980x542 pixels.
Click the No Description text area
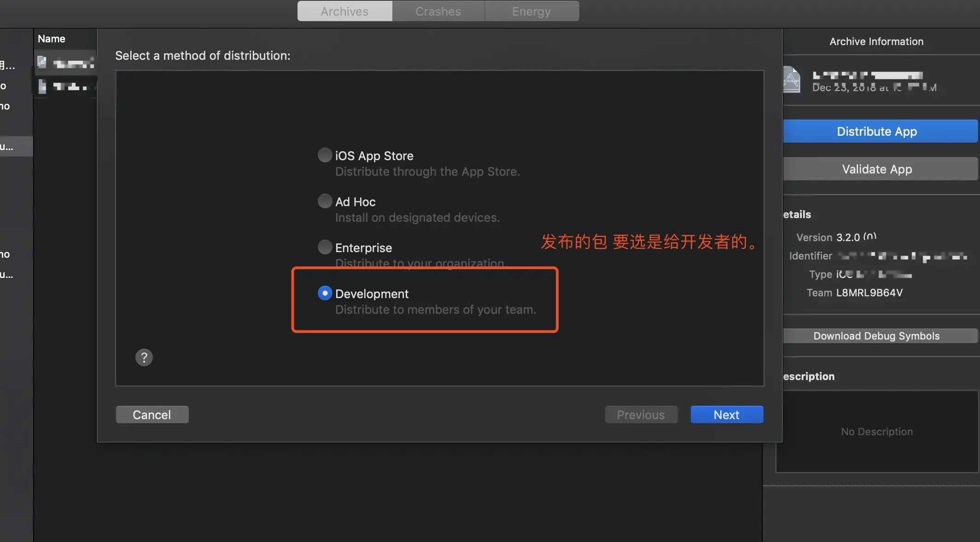[876, 432]
